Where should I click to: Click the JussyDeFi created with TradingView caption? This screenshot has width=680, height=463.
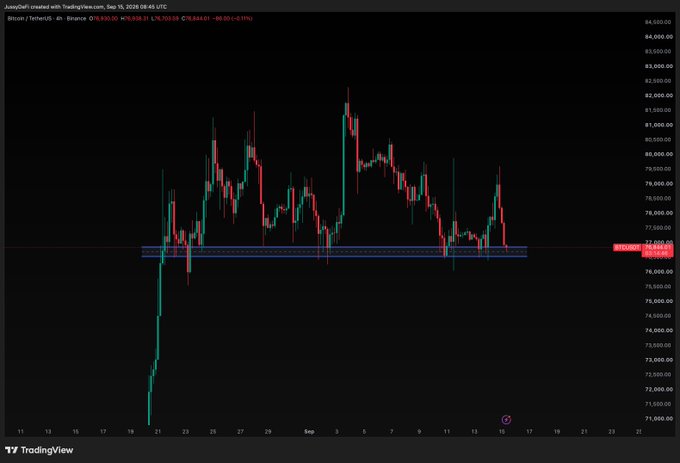tap(85, 7)
